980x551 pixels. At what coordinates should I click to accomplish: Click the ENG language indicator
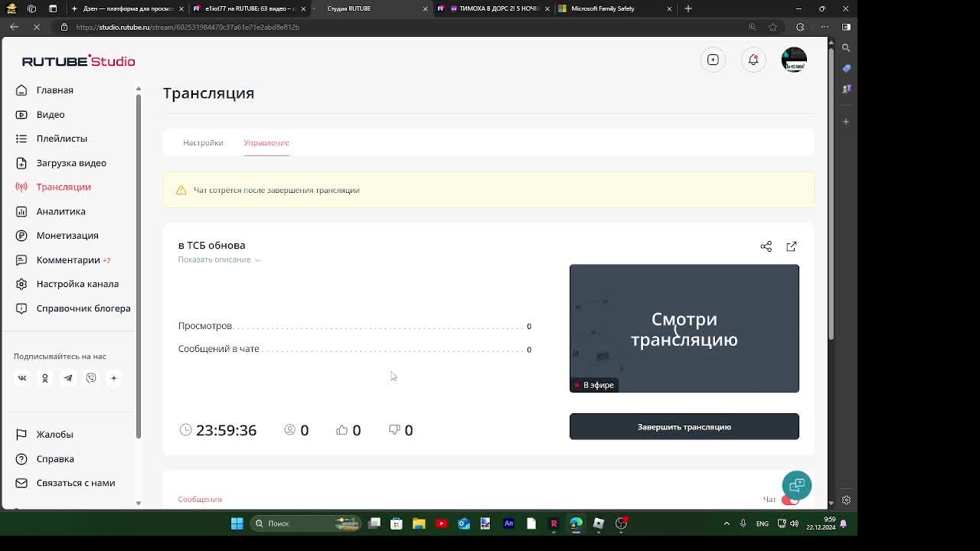point(763,523)
